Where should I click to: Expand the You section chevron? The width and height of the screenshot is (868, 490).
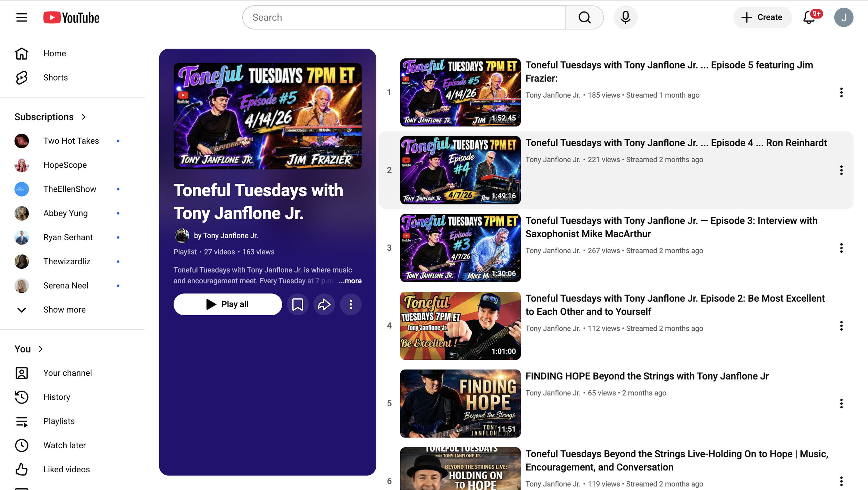coord(41,349)
